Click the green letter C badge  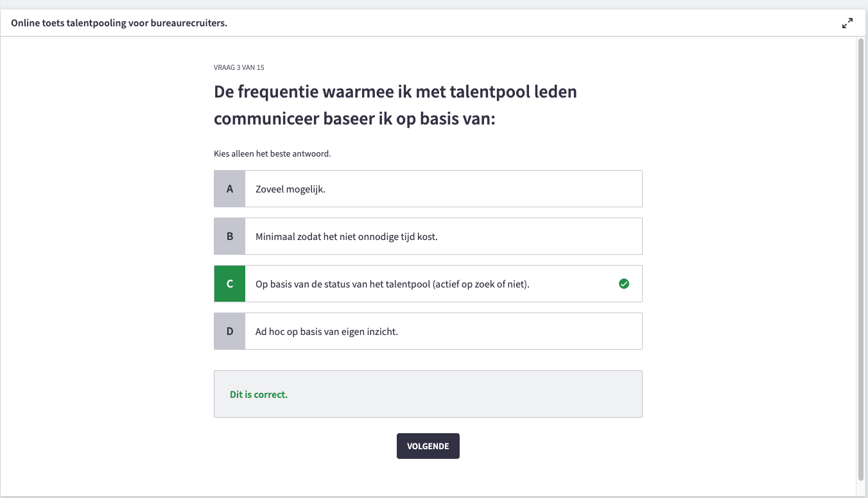230,284
